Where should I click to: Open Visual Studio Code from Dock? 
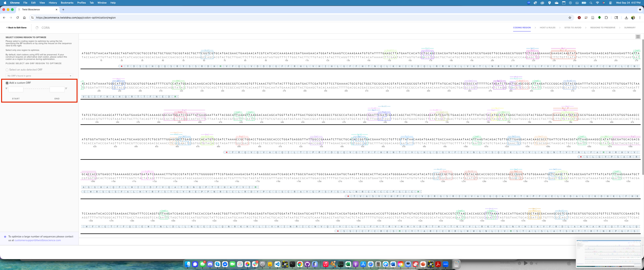point(277,264)
